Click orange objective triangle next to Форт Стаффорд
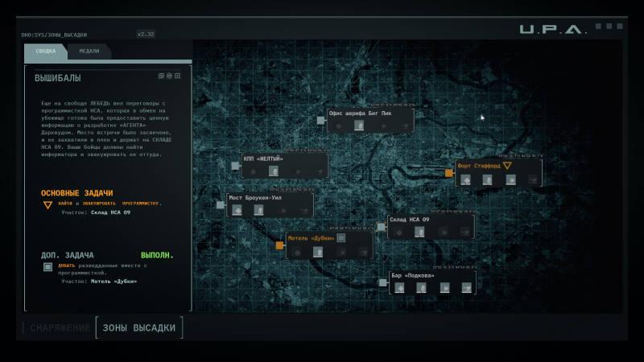The width and height of the screenshot is (644, 362). tap(507, 166)
